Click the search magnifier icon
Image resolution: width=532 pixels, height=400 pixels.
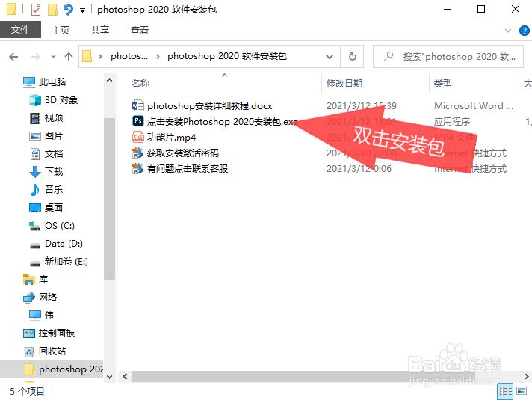(389, 56)
